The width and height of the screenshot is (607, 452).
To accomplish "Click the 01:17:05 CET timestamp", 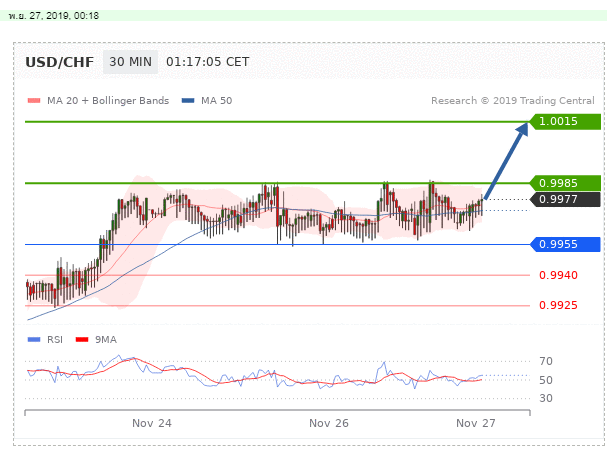I will pos(207,62).
